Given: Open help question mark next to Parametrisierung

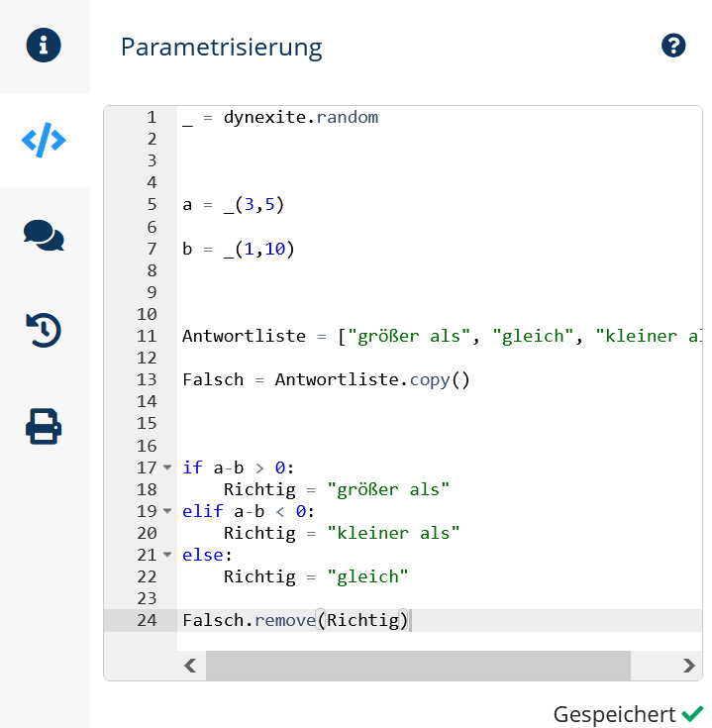Looking at the screenshot, I should [x=673, y=46].
